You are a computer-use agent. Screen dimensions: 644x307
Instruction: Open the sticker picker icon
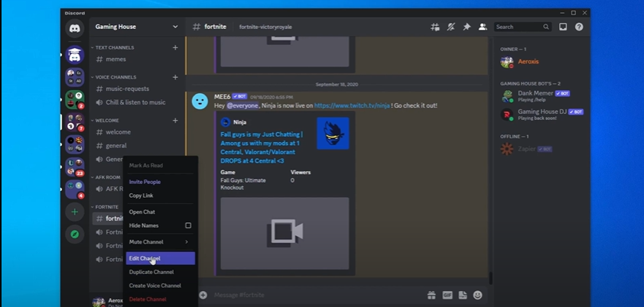pyautogui.click(x=463, y=295)
